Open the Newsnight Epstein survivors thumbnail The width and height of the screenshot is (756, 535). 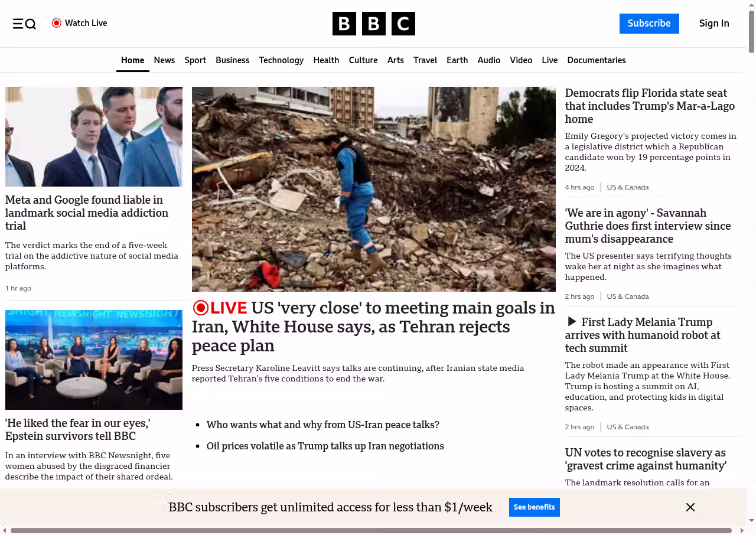click(x=94, y=360)
